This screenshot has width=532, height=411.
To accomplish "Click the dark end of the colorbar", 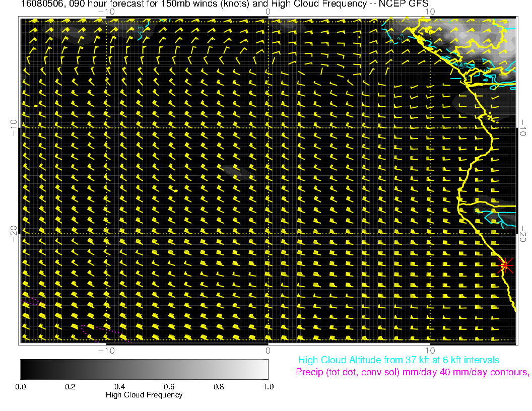I will 26,369.
